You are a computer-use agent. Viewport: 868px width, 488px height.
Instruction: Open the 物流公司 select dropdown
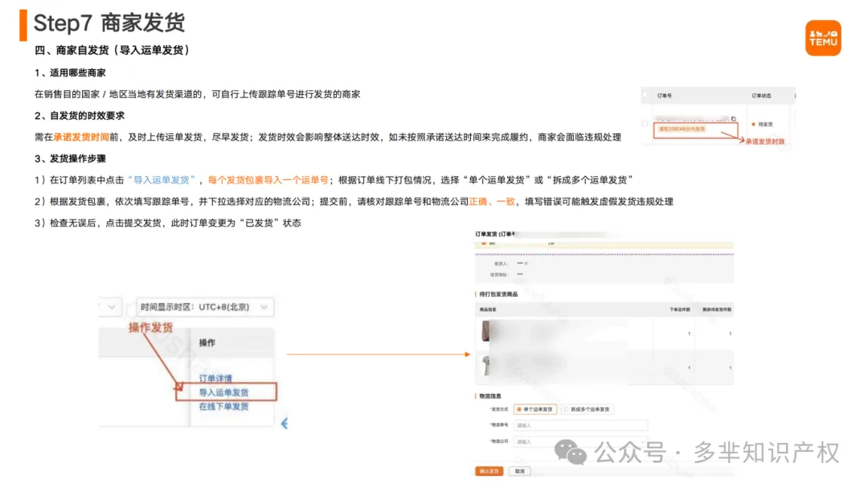(580, 441)
